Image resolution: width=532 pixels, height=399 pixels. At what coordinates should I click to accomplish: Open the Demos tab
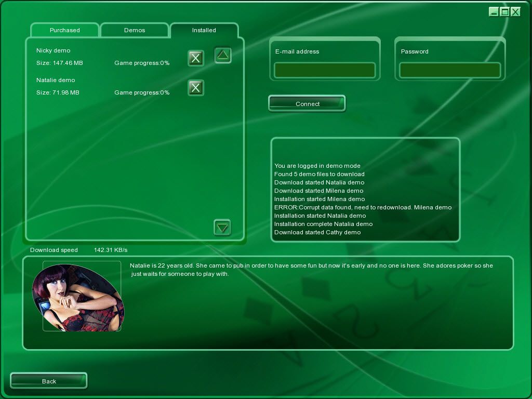[135, 30]
